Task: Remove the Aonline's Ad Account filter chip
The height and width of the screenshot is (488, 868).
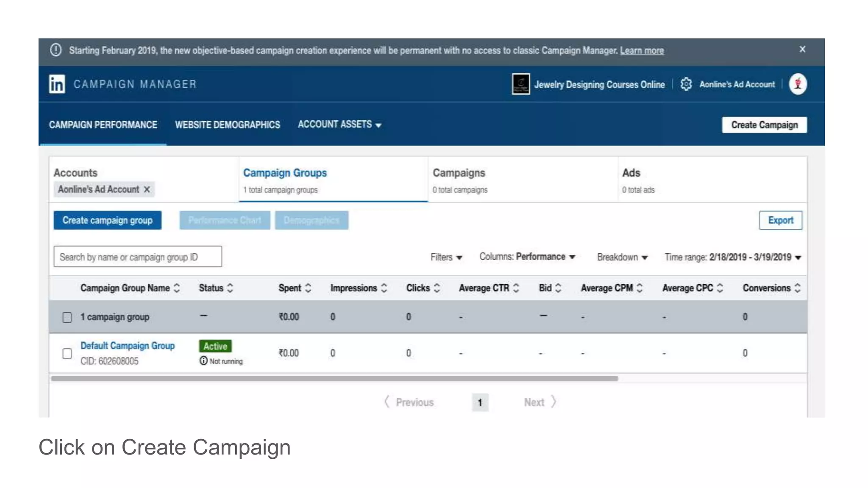Action: (147, 189)
